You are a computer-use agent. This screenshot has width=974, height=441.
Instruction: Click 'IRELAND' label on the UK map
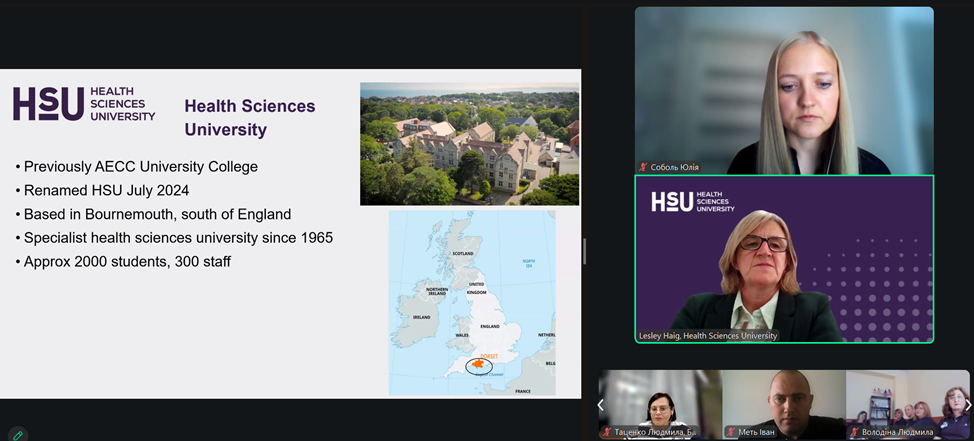coord(422,317)
